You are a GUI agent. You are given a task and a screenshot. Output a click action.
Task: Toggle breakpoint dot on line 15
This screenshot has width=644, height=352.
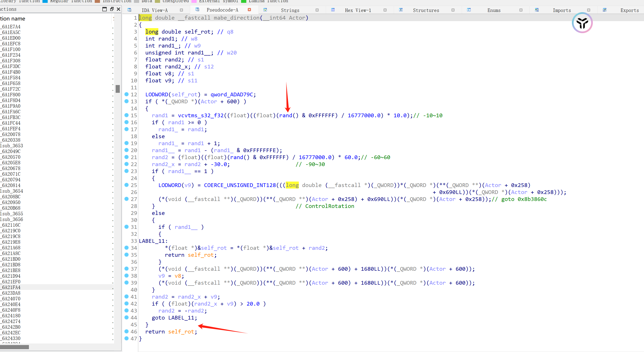click(x=127, y=115)
